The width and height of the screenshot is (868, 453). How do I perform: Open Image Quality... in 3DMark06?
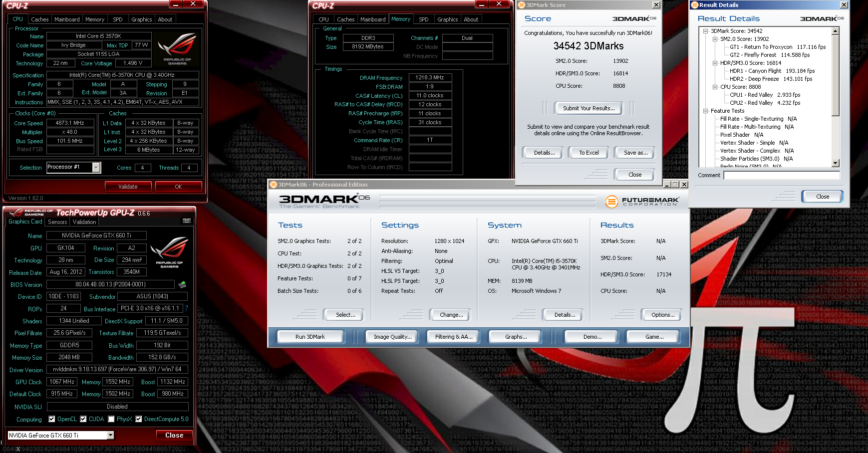pos(393,337)
